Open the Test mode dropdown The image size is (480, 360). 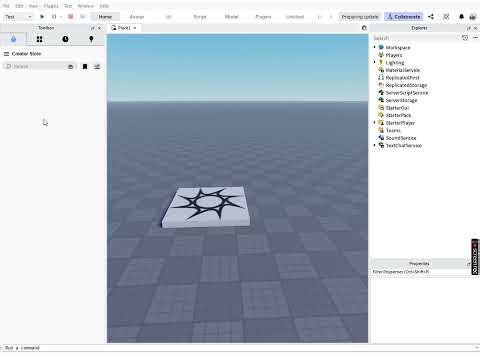pos(18,17)
